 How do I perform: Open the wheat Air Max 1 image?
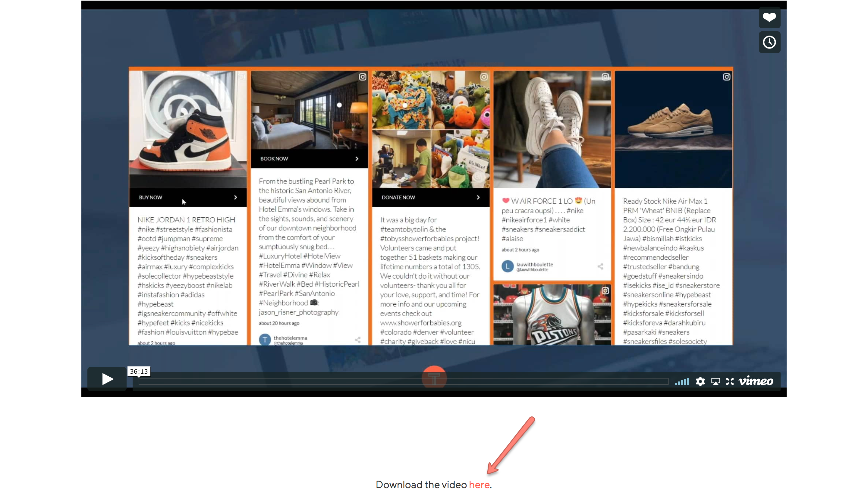673,130
